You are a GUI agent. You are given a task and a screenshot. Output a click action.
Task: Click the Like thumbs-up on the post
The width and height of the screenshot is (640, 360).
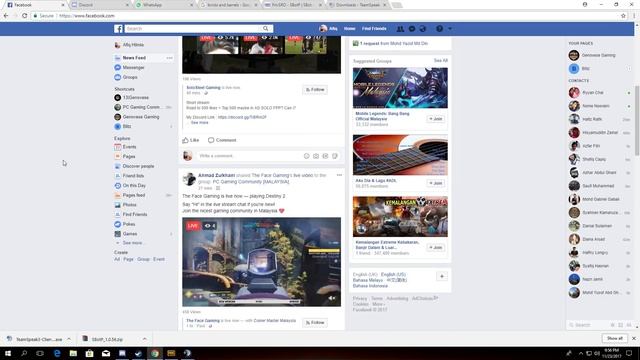[x=191, y=140]
